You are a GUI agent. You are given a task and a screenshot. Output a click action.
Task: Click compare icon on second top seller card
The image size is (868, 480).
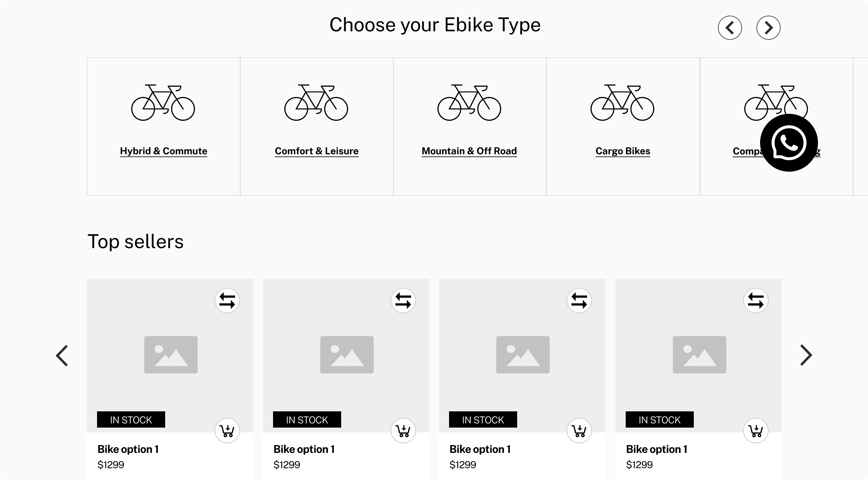coord(403,301)
